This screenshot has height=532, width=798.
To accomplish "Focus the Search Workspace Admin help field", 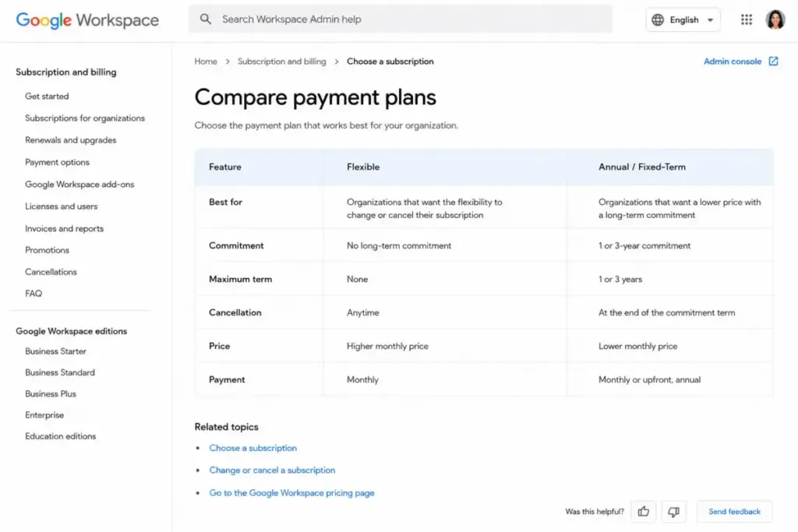I will click(401, 19).
